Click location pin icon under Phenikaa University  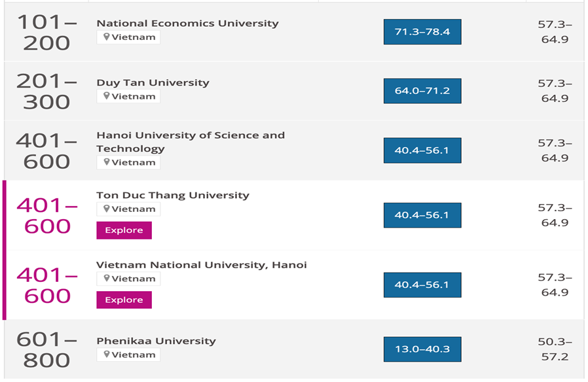pos(107,355)
